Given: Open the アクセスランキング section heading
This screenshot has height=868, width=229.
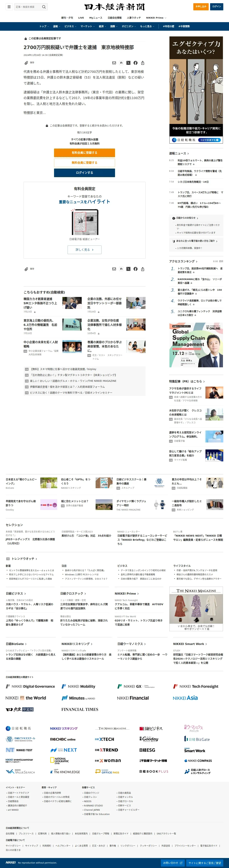Looking at the screenshot, I should 183,261.
